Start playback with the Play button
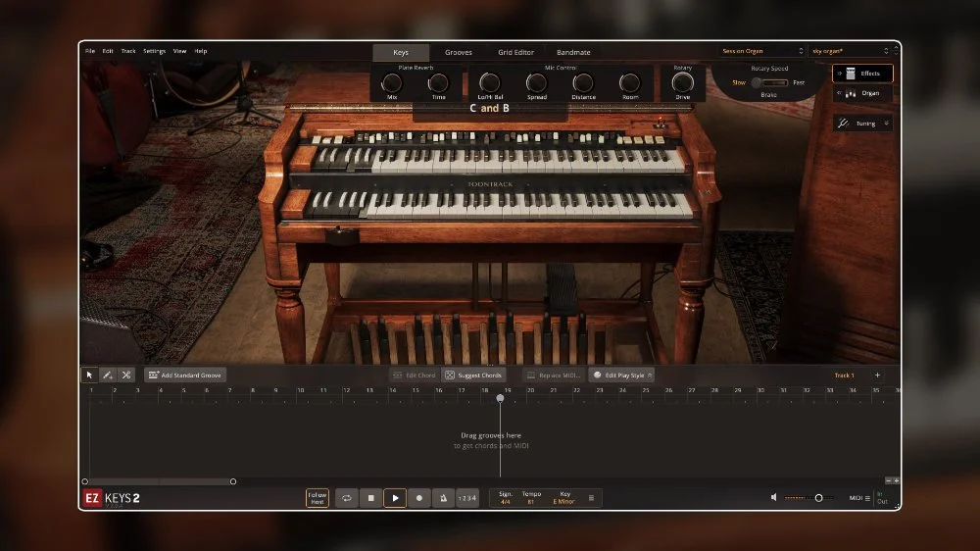The height and width of the screenshot is (551, 980). pos(395,498)
